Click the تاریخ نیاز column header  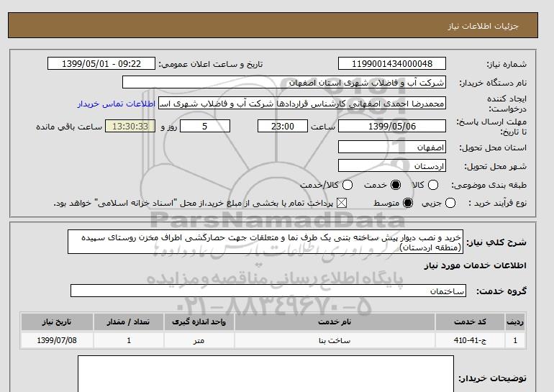(x=57, y=322)
